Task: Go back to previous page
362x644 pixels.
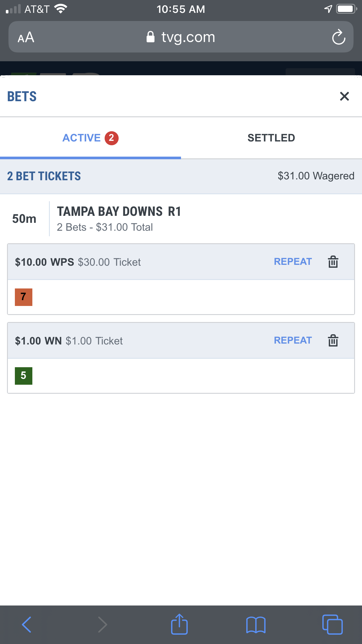Action: point(27,624)
